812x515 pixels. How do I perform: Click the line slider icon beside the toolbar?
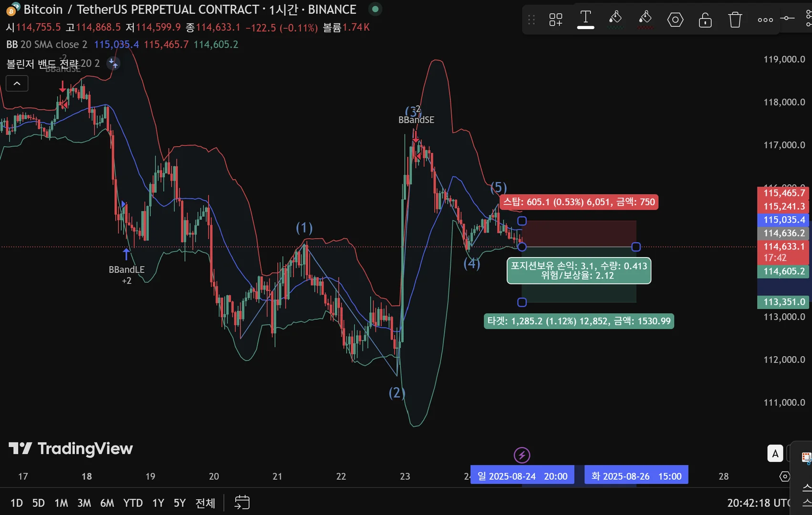[x=787, y=18]
